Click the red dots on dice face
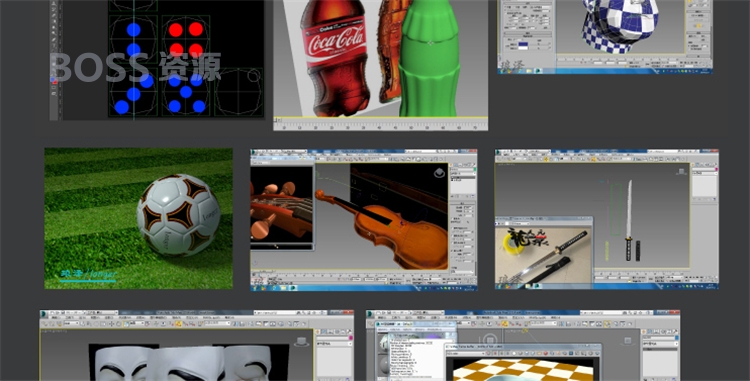 point(186,39)
